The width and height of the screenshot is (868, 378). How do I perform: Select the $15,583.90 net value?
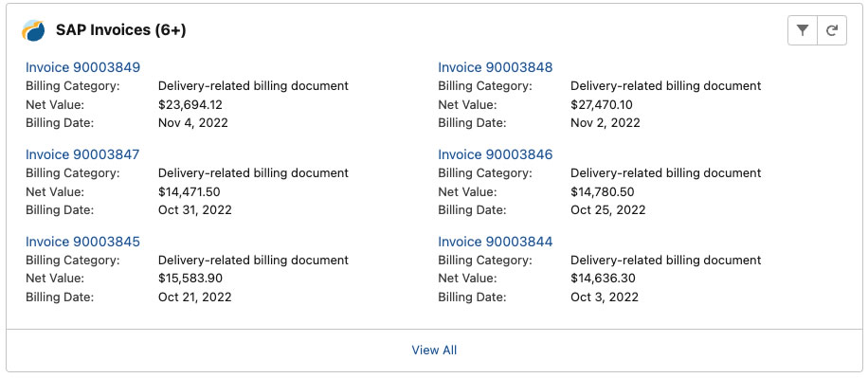(190, 279)
